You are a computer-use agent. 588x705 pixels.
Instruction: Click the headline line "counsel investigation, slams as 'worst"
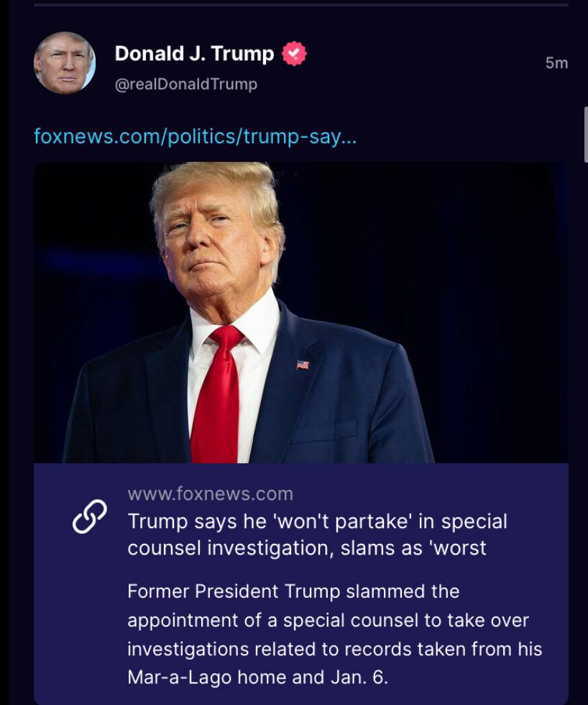click(307, 547)
